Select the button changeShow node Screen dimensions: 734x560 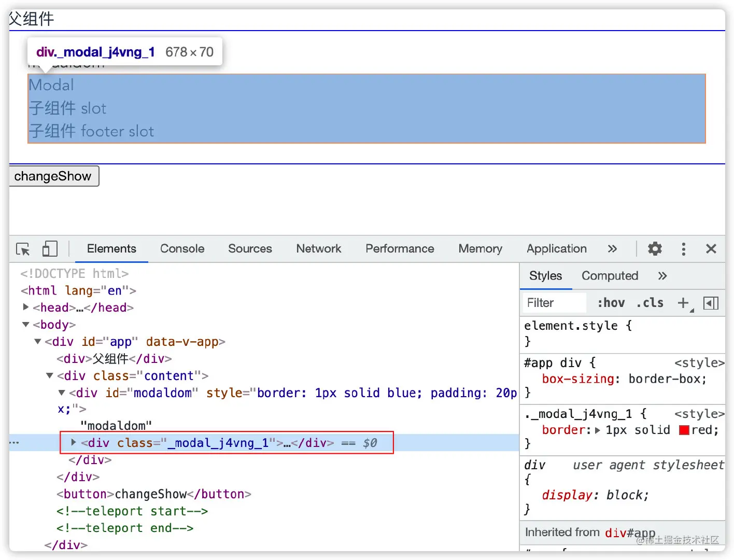click(x=154, y=494)
